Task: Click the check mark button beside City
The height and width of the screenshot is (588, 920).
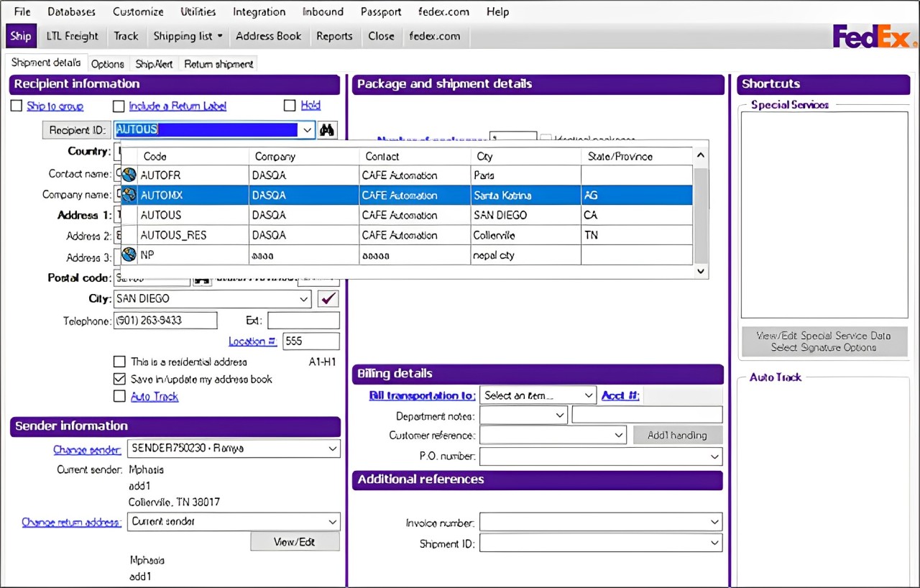Action: (328, 298)
